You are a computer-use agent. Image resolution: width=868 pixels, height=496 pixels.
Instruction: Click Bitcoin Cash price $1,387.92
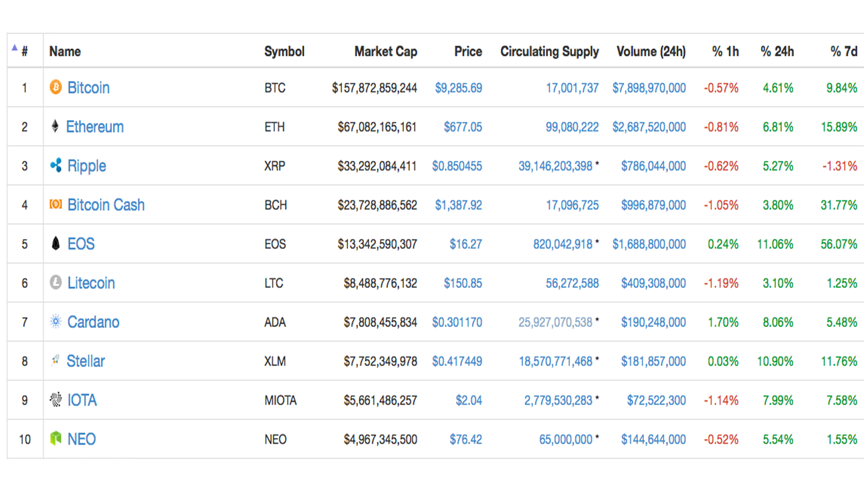(x=458, y=205)
